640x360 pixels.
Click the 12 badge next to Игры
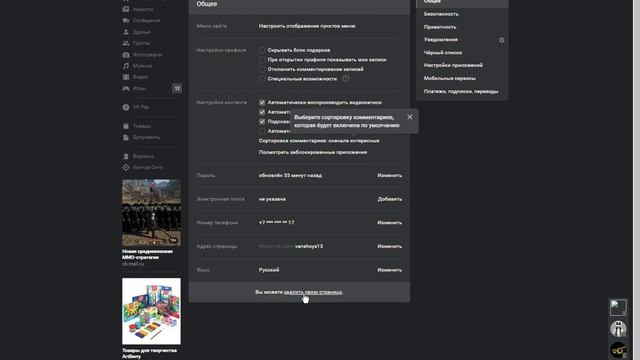tap(177, 88)
